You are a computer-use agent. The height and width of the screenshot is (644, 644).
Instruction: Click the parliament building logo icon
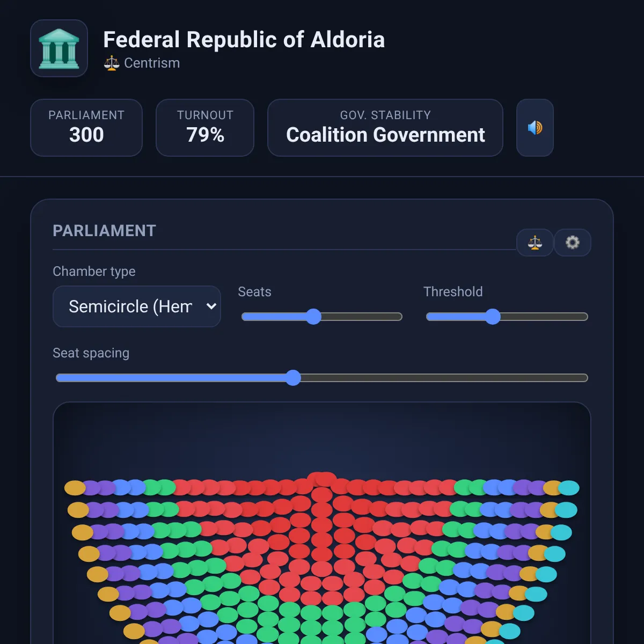click(59, 48)
